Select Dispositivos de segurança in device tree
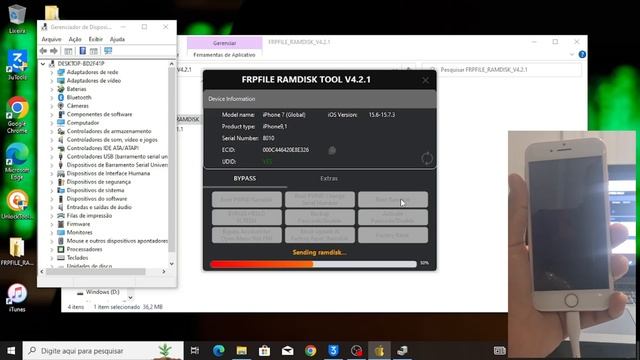 [98, 182]
